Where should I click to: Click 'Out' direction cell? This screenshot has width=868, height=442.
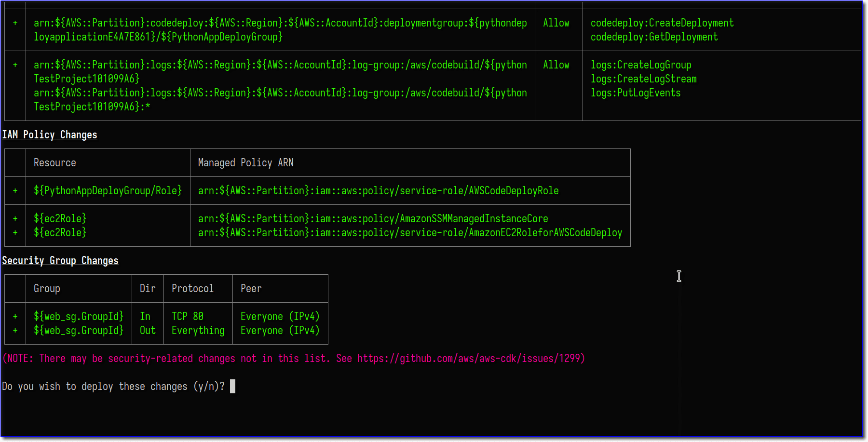pyautogui.click(x=148, y=331)
